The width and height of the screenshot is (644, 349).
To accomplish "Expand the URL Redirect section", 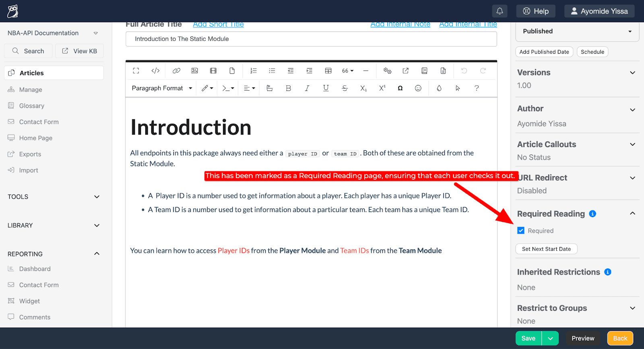I will 632,178.
